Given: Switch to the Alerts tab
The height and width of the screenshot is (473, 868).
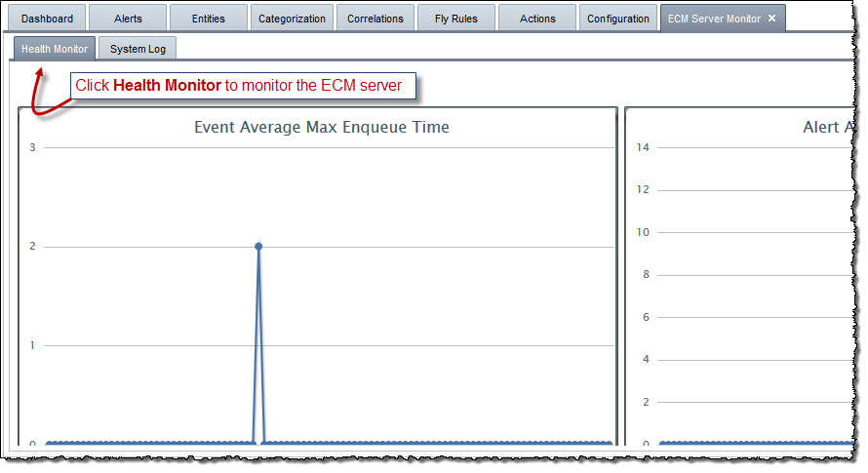Looking at the screenshot, I should click(x=128, y=19).
